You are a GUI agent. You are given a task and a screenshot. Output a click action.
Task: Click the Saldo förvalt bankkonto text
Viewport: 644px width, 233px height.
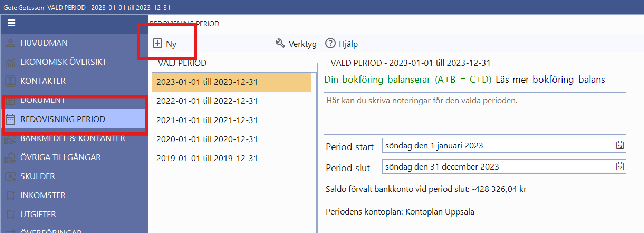[426, 189]
